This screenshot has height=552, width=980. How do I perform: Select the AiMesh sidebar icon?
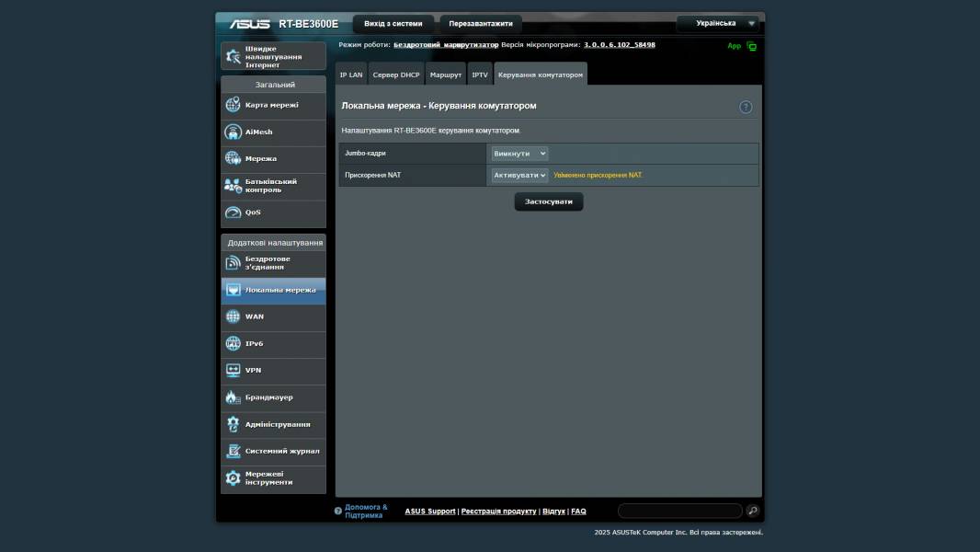[x=234, y=132]
